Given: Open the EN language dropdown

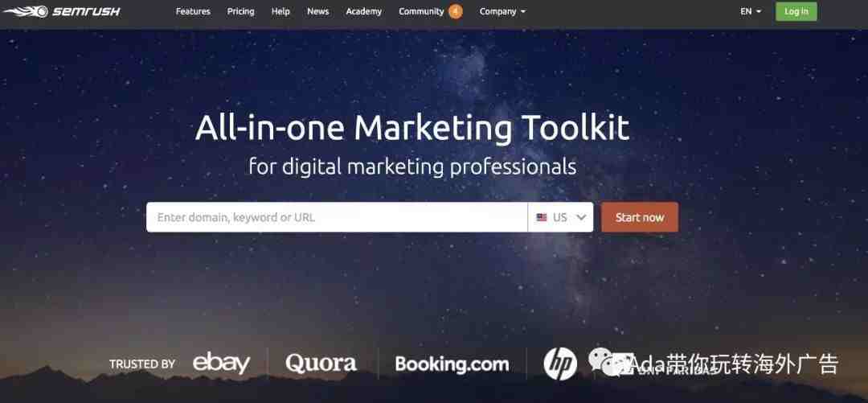Looking at the screenshot, I should [x=750, y=11].
